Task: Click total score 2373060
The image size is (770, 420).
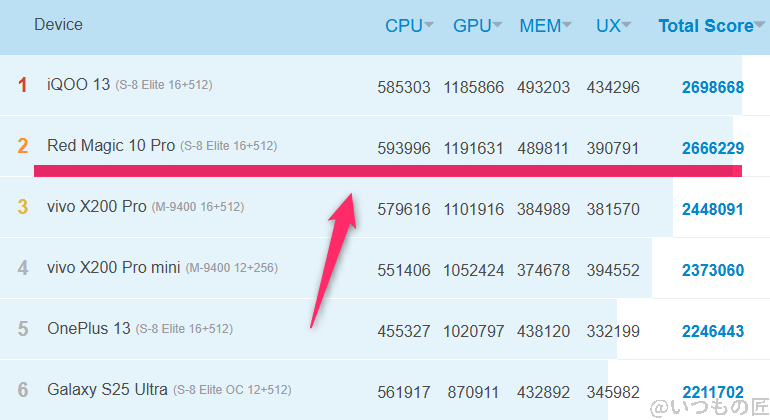Action: pos(712,269)
